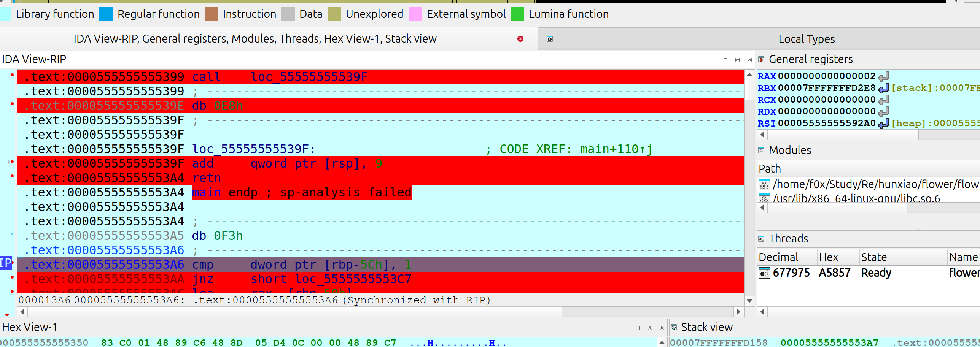
Task: Click the Regular function color swatch
Action: coord(106,14)
